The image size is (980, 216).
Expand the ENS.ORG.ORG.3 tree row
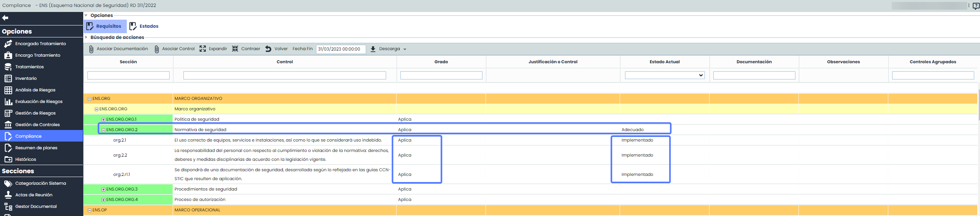pyautogui.click(x=103, y=189)
